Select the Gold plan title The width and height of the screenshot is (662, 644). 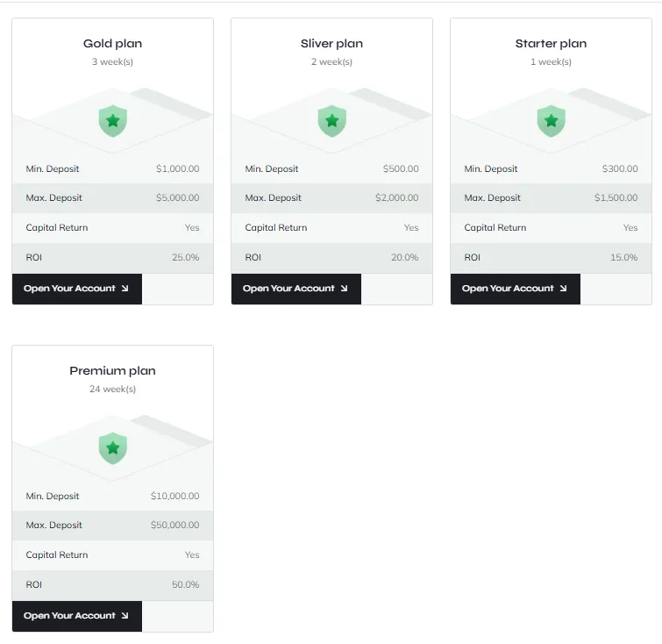[x=112, y=44]
